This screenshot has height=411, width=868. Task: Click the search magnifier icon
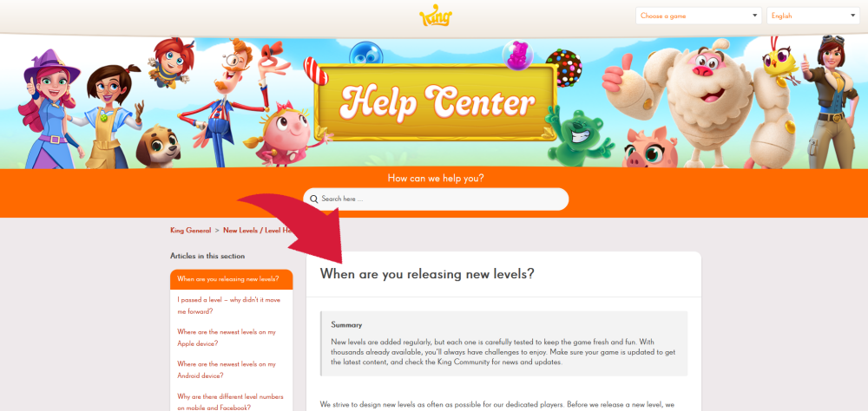[x=314, y=199]
